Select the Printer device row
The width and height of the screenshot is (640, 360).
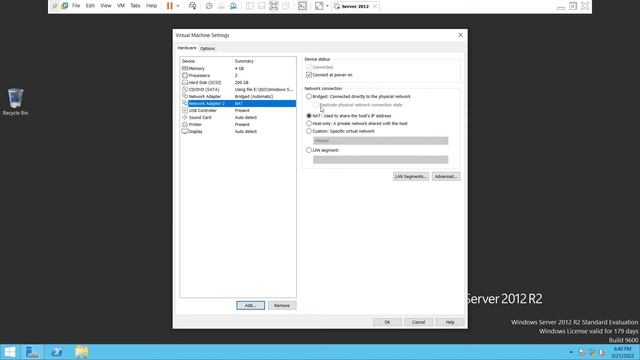(238, 124)
